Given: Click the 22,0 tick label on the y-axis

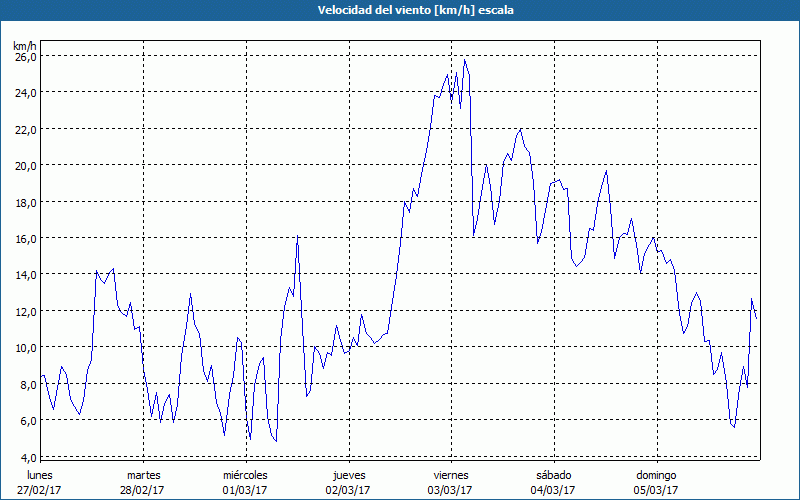Looking at the screenshot, I should (x=25, y=130).
